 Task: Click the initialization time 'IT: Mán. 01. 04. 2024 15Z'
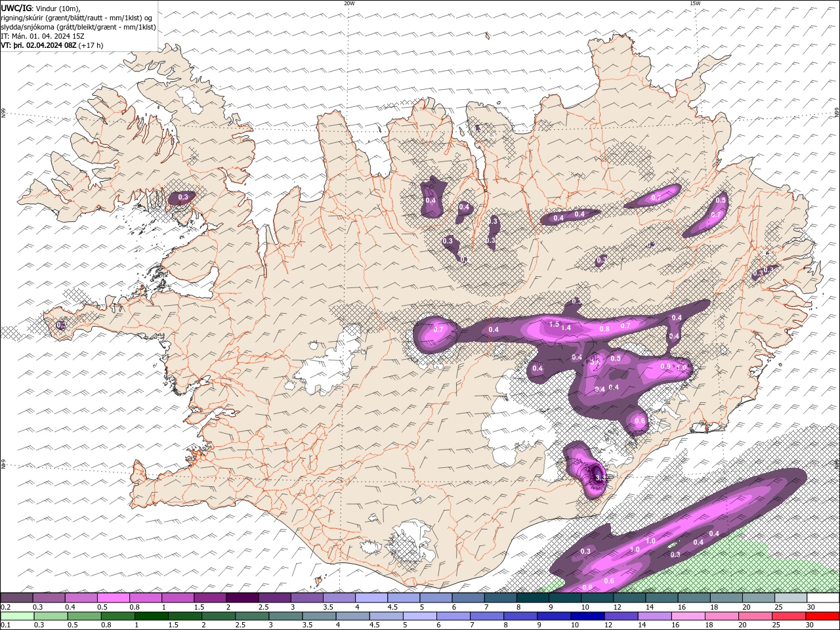43,36
